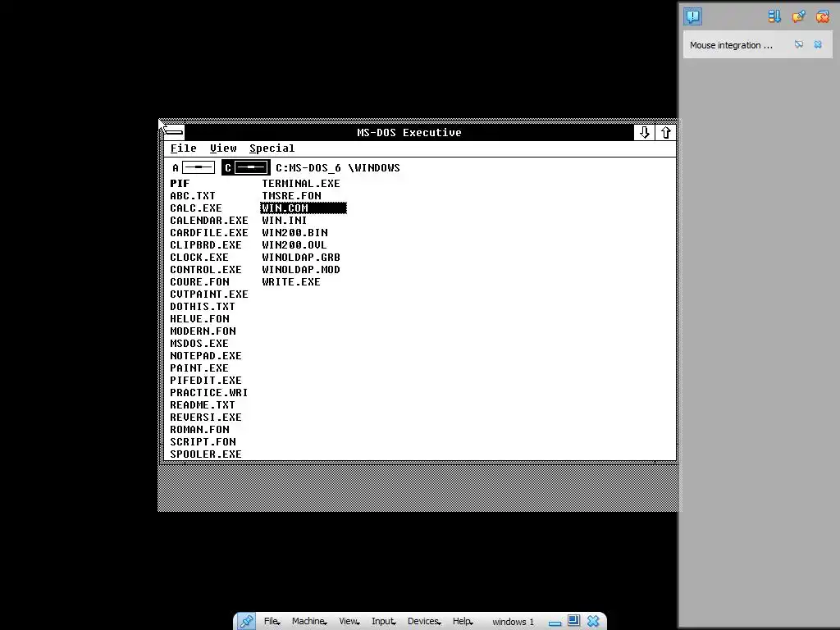This screenshot has height=630, width=840.
Task: Select CALC.EXE in the file list
Action: (196, 208)
